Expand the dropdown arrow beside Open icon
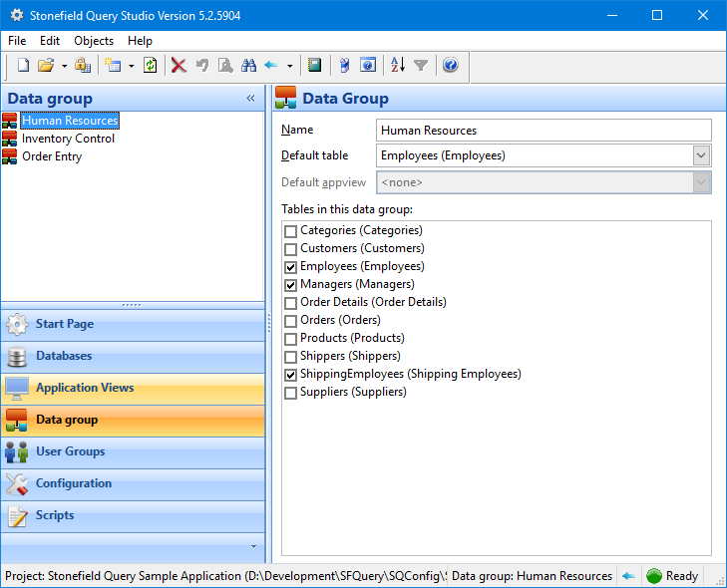The image size is (727, 588). pyautogui.click(x=64, y=66)
